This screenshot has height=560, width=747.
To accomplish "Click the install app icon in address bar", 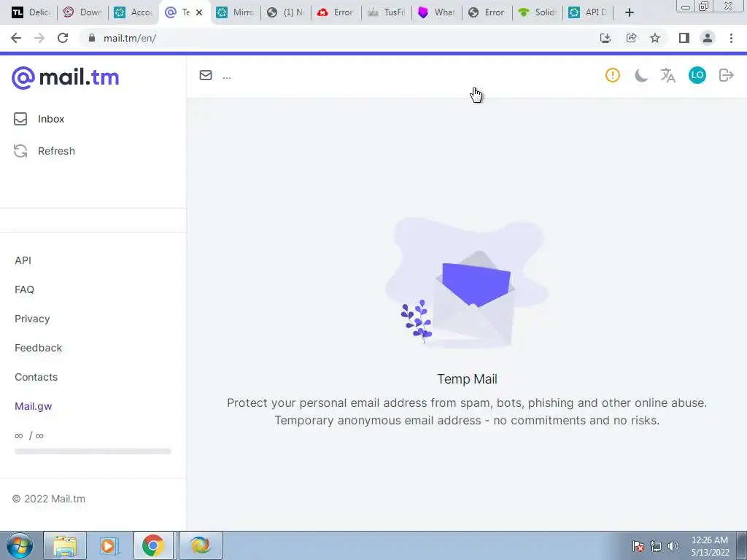I will [605, 38].
